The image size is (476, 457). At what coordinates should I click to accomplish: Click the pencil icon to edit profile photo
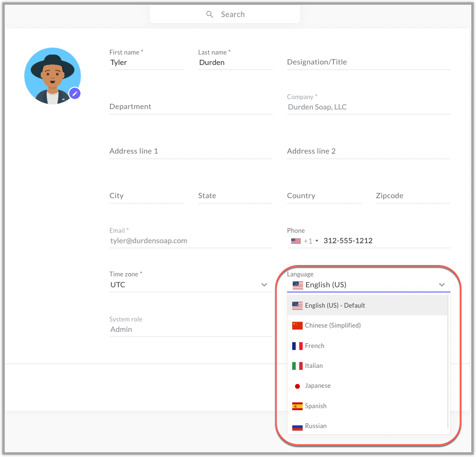pyautogui.click(x=75, y=93)
